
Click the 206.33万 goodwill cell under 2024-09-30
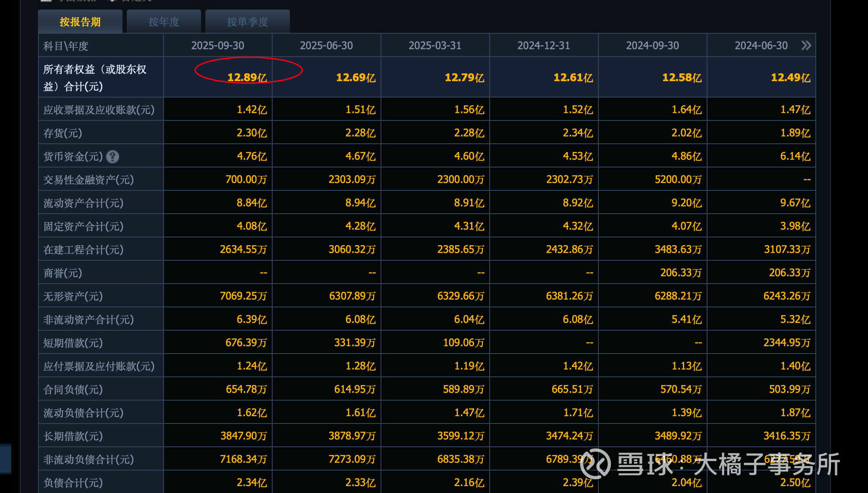pos(680,273)
